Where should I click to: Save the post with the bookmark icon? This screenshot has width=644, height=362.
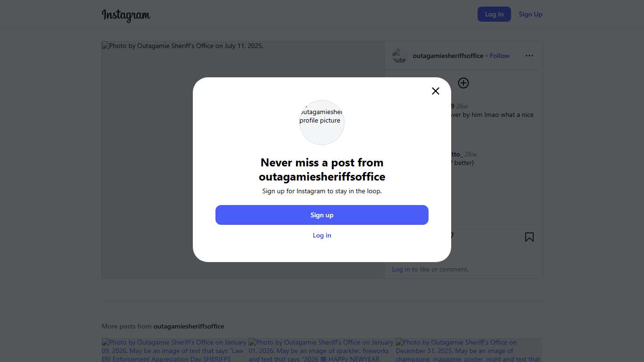coord(529,237)
